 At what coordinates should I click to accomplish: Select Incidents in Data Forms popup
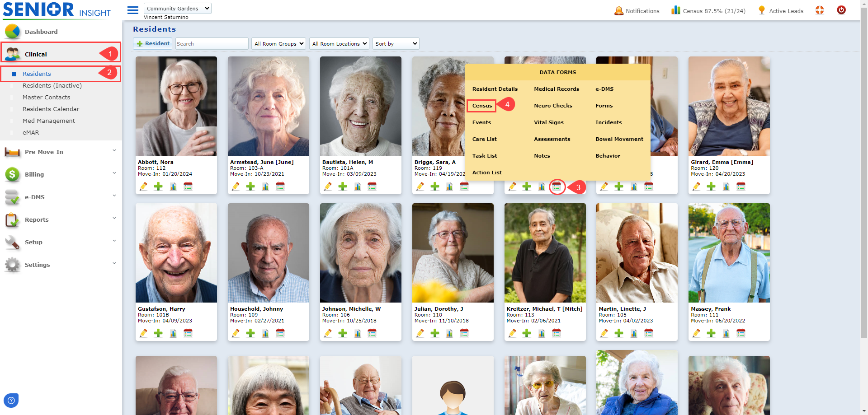pos(609,122)
